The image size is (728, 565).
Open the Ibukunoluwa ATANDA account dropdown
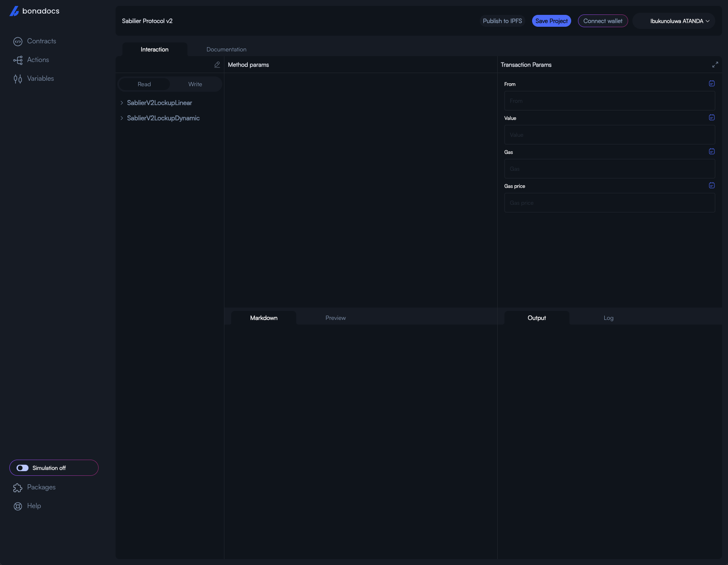674,21
